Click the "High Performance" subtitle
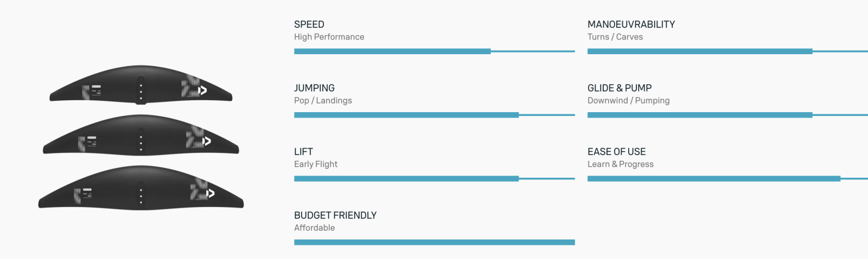This screenshot has width=868, height=259. (329, 37)
